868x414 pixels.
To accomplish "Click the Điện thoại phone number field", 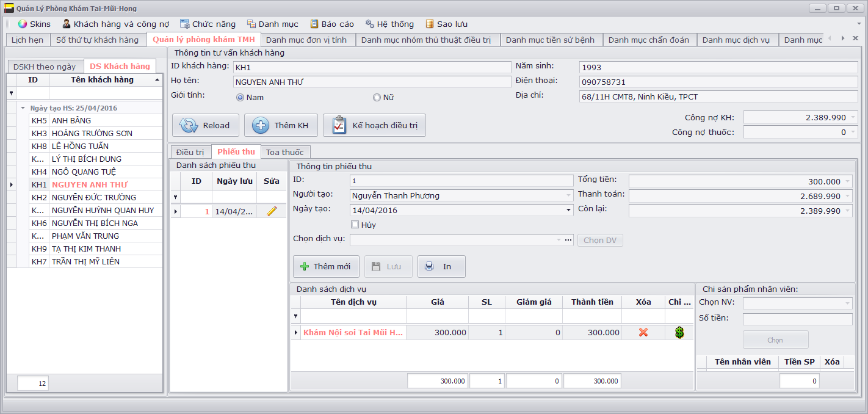I will point(717,82).
